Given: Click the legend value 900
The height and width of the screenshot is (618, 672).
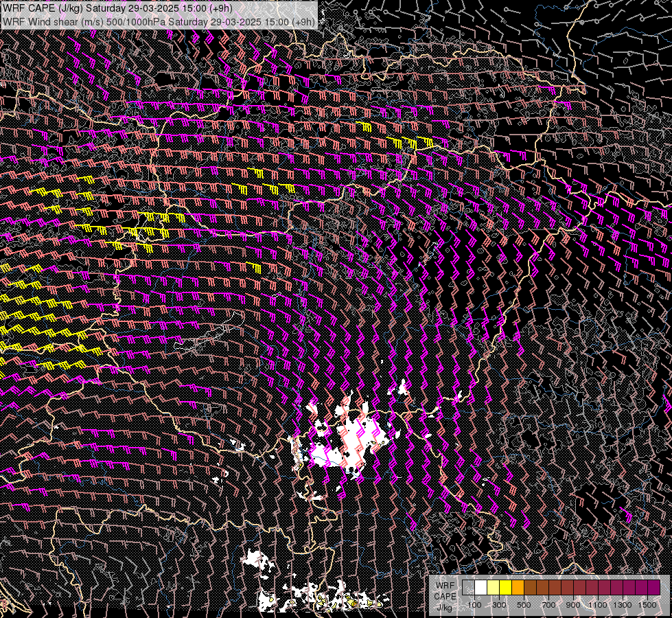Looking at the screenshot, I should pyautogui.click(x=573, y=605).
